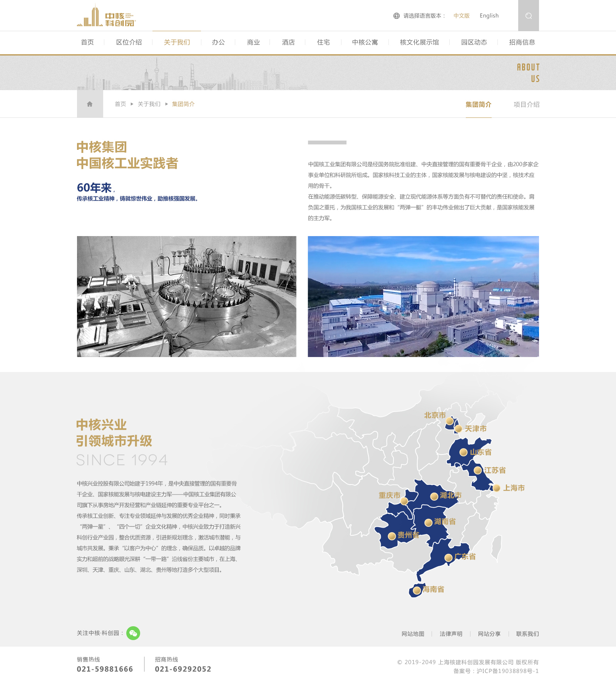
Task: Open the 办公 menu item
Action: (x=218, y=42)
